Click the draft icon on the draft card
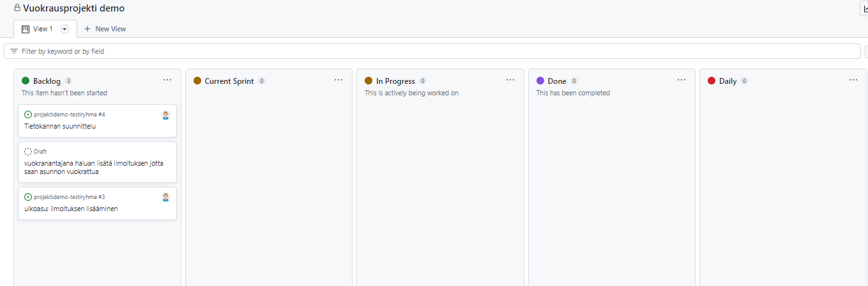Image resolution: width=868 pixels, height=286 pixels. coord(28,152)
